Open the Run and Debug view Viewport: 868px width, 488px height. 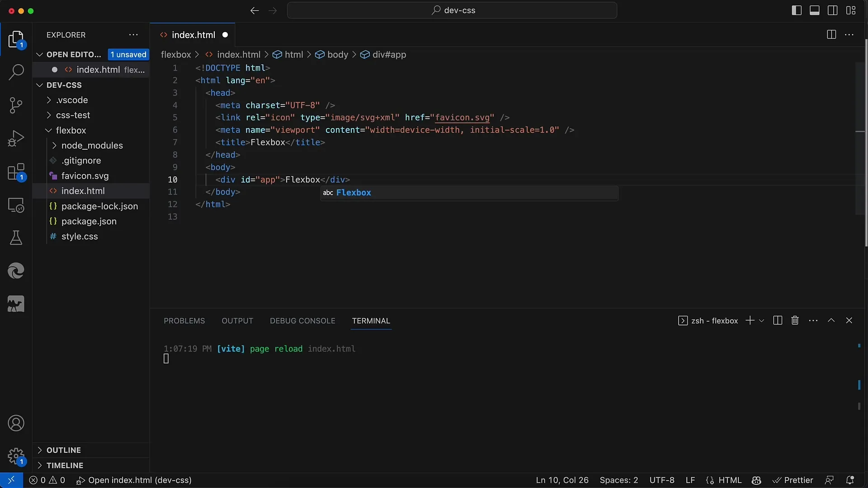point(16,138)
